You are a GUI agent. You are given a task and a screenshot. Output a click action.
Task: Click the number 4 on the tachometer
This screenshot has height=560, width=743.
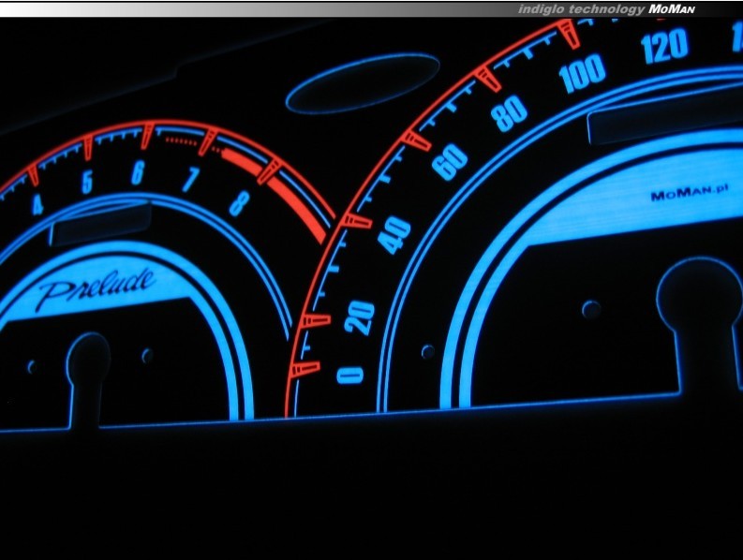tap(37, 204)
